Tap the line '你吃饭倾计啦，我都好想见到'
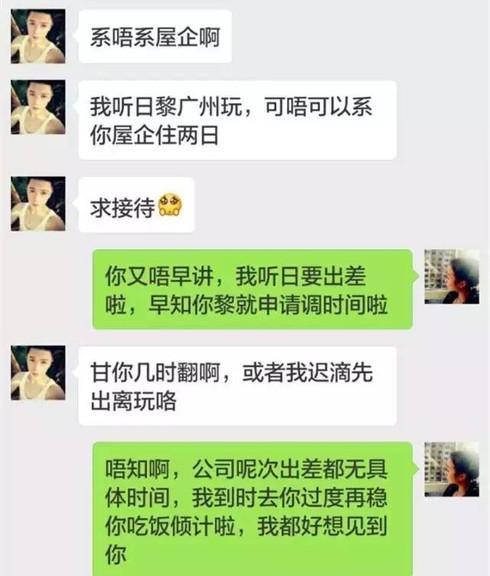The image size is (490, 576). (246, 526)
